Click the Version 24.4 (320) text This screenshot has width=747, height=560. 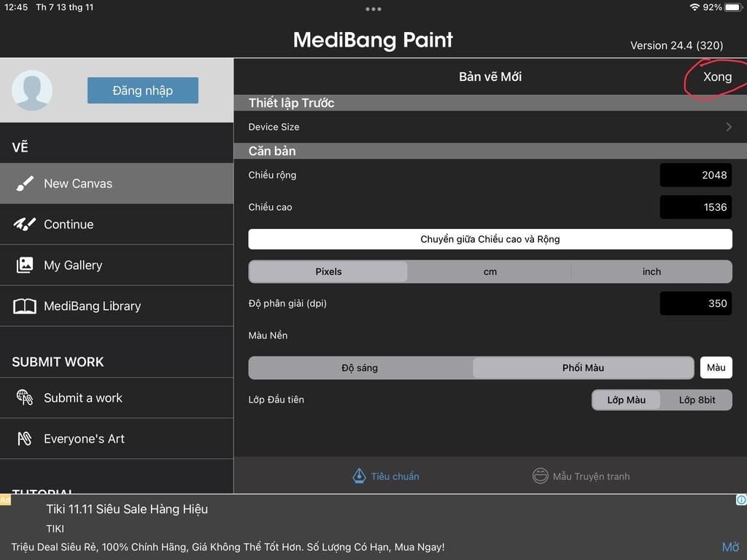pos(676,46)
